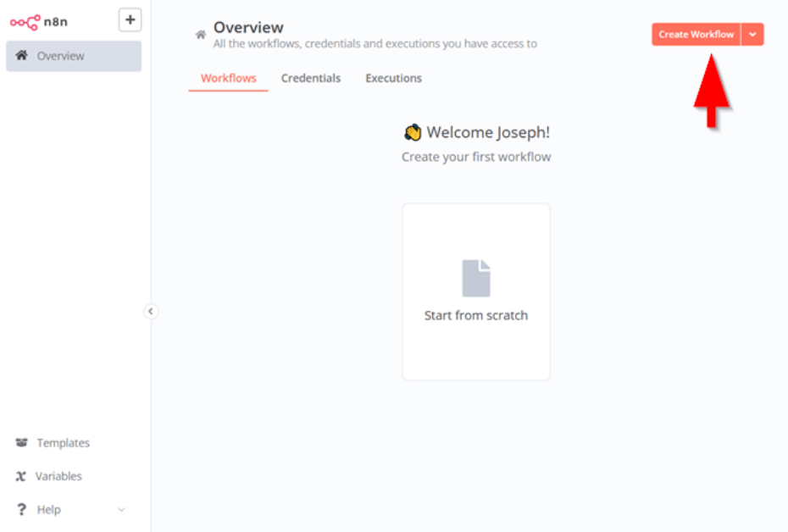This screenshot has height=532, width=788.
Task: Switch to the Credentials tab
Action: tap(311, 78)
